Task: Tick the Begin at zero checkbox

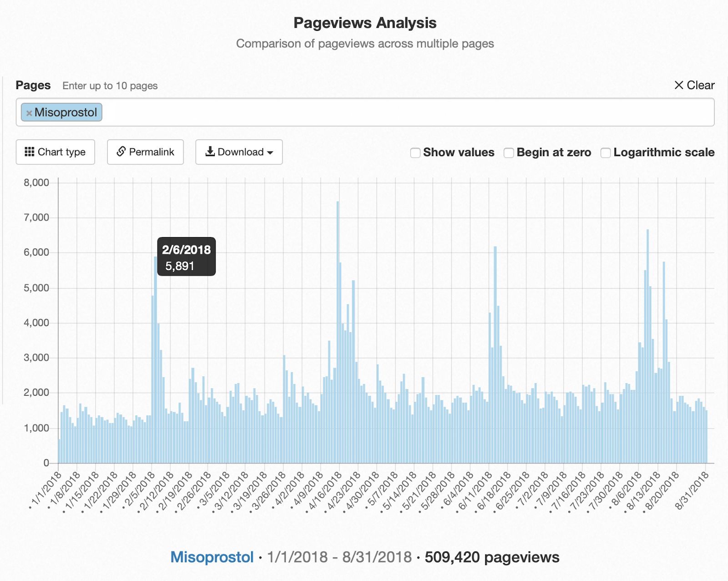Action: 509,153
